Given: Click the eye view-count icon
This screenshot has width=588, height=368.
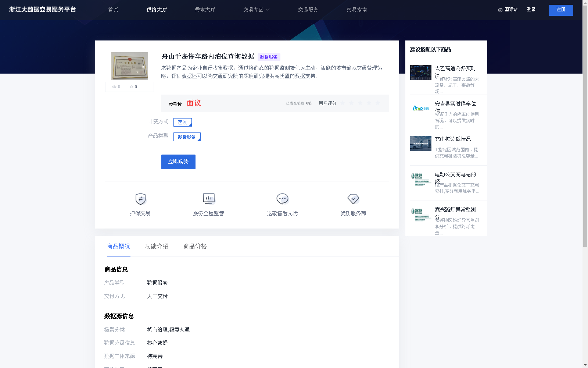Looking at the screenshot, I should pyautogui.click(x=114, y=87).
